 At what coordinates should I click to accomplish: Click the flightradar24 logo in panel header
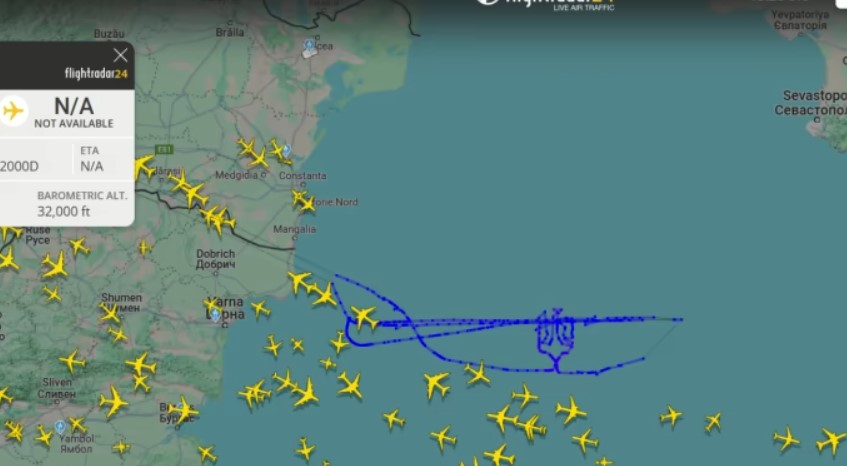pyautogui.click(x=96, y=73)
